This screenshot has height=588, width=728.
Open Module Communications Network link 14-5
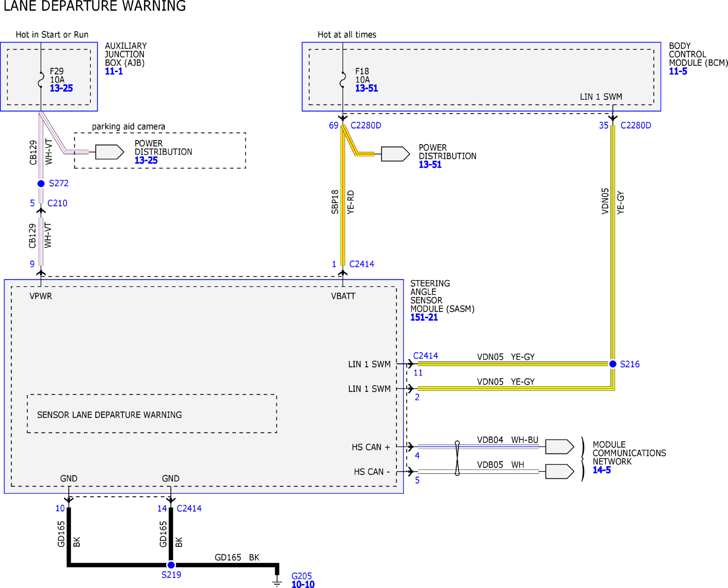point(602,470)
